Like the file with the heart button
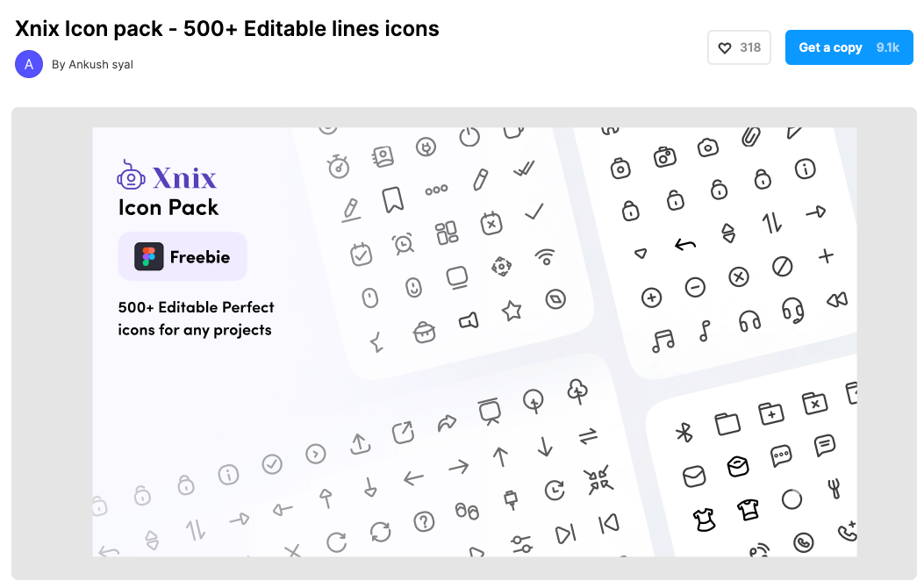The image size is (924, 588). click(x=739, y=47)
